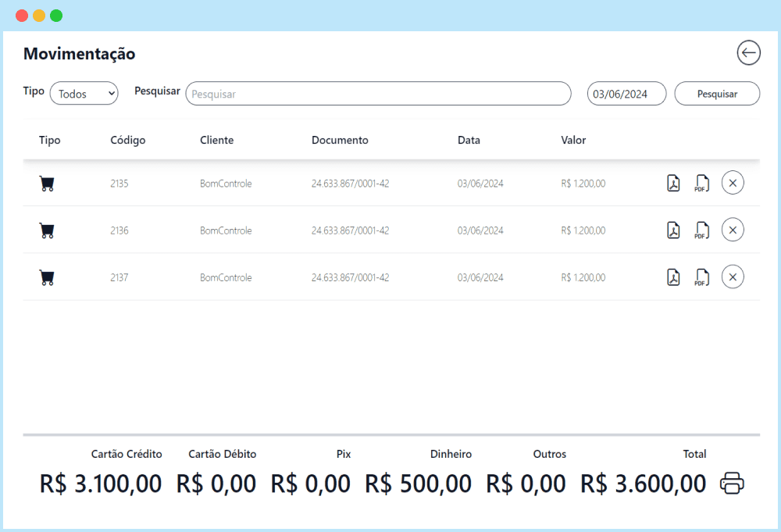Click the Valor column header
781x532 pixels.
(573, 140)
